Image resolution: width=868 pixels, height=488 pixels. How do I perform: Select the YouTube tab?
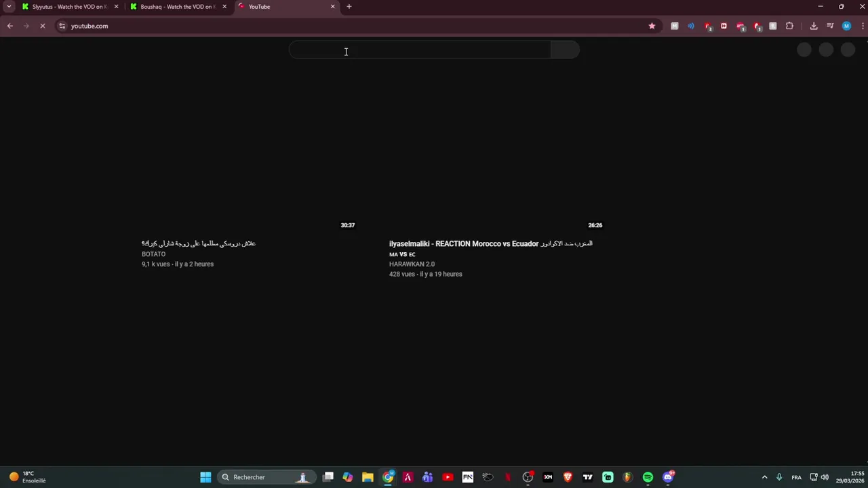click(286, 7)
